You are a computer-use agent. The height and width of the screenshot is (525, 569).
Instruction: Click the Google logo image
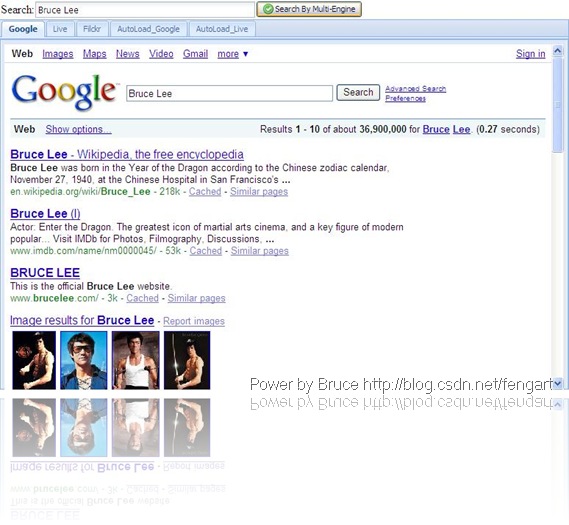pyautogui.click(x=64, y=92)
